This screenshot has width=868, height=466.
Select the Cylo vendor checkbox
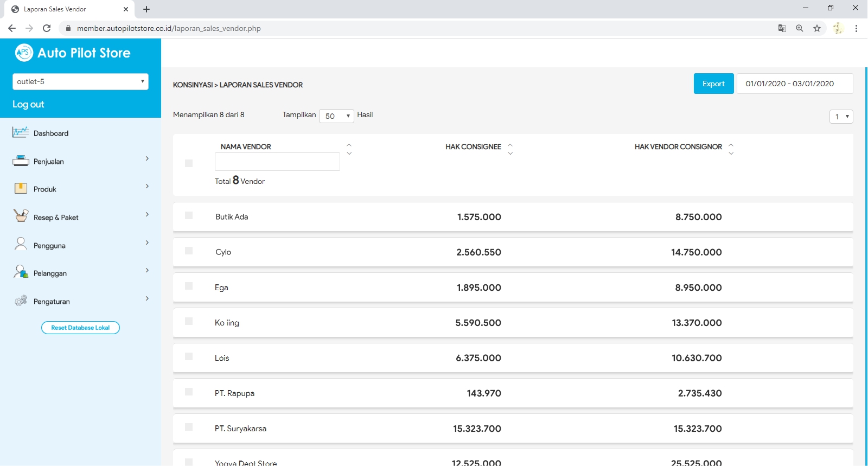[189, 251]
